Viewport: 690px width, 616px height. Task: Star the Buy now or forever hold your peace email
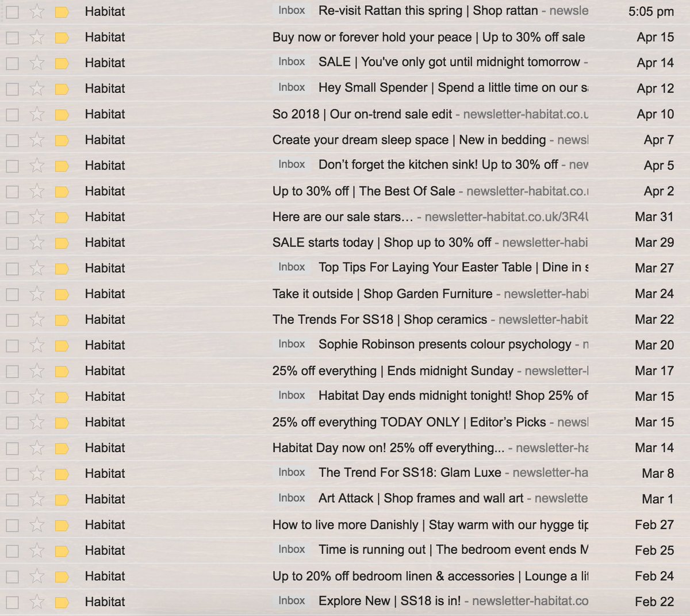click(37, 37)
